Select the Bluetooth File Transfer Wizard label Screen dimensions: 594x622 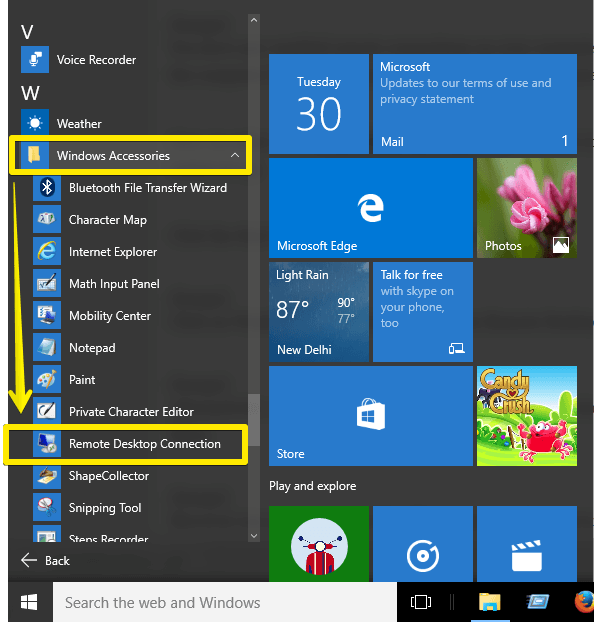point(148,188)
